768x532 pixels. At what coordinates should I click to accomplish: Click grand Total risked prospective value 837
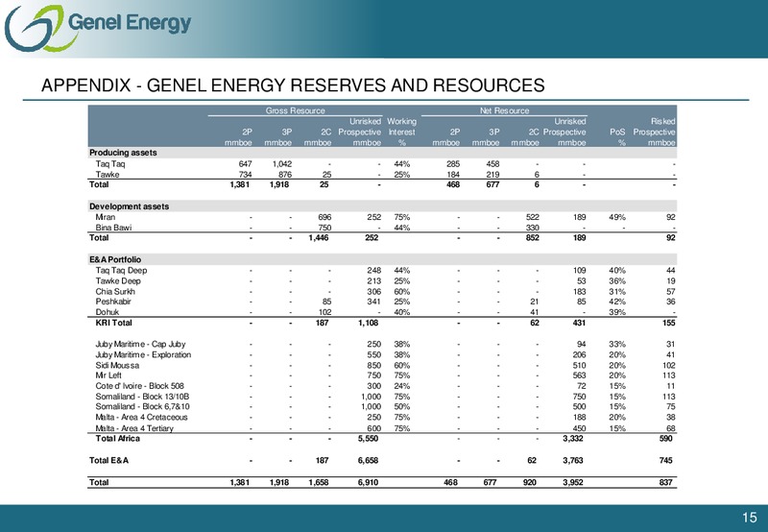click(x=665, y=482)
